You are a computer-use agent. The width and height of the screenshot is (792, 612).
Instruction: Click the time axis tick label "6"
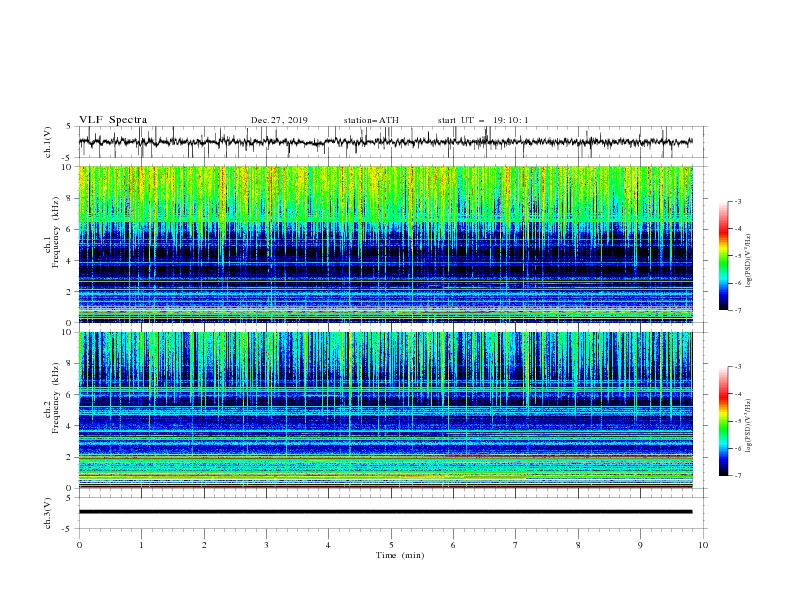[x=453, y=545]
